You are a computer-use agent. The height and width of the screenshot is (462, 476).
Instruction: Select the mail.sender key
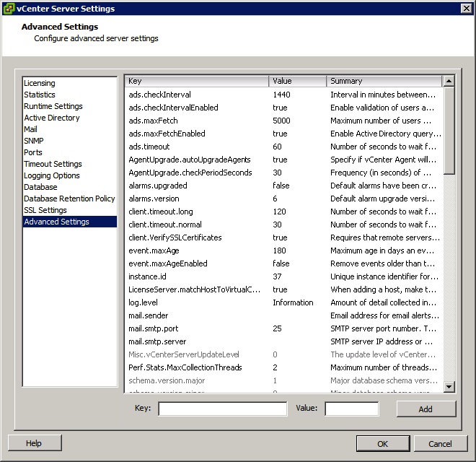[148, 315]
